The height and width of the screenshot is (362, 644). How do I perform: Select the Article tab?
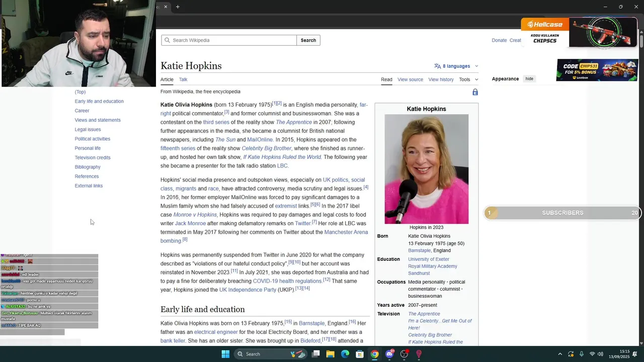coord(167,79)
